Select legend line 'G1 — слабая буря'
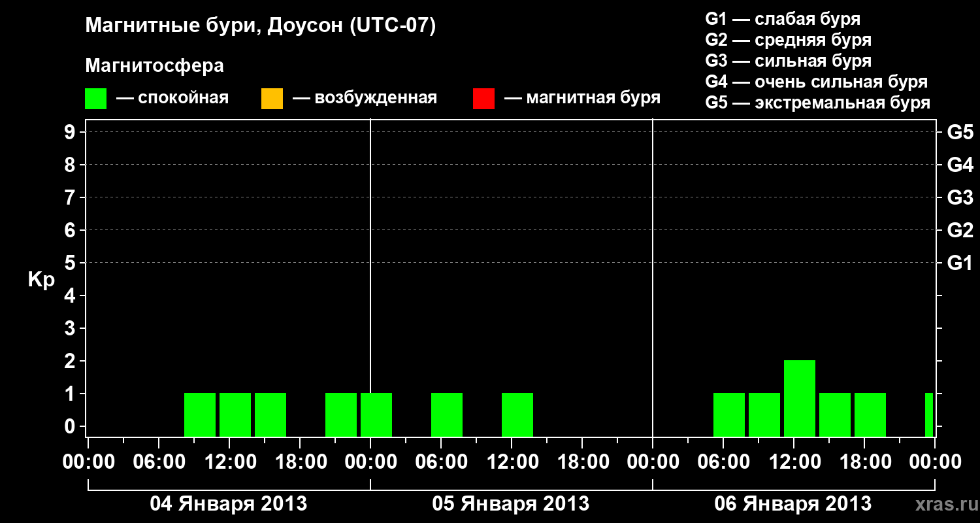This screenshot has width=980, height=523. pyautogui.click(x=783, y=19)
